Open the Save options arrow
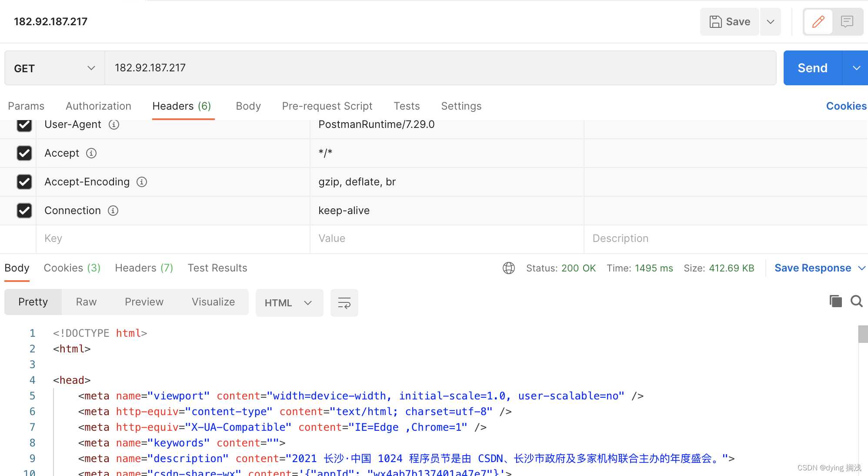This screenshot has width=868, height=476. pyautogui.click(x=770, y=22)
